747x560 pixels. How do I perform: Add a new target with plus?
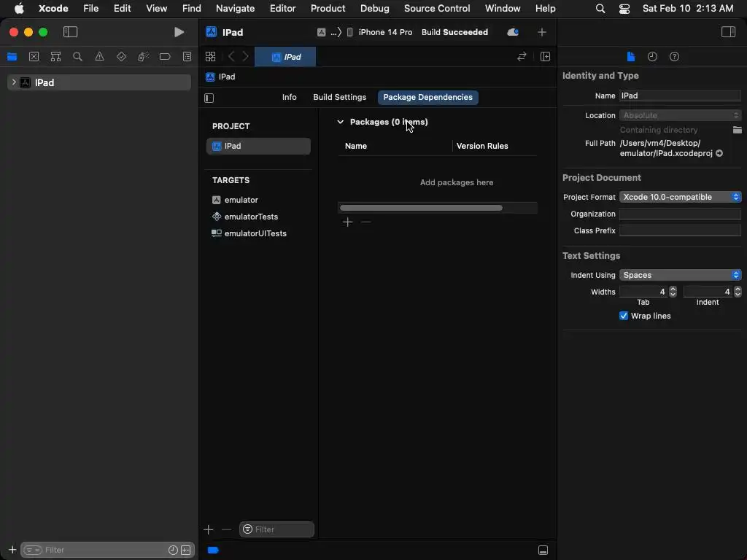(x=208, y=529)
